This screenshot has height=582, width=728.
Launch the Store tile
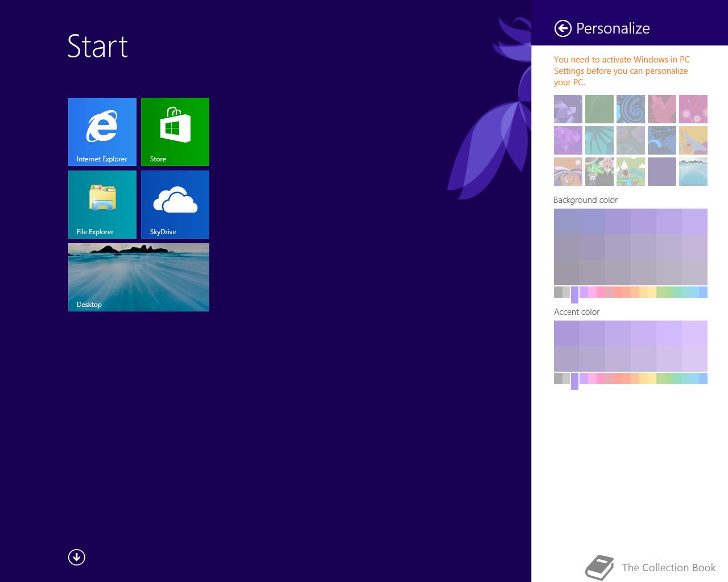tap(175, 132)
